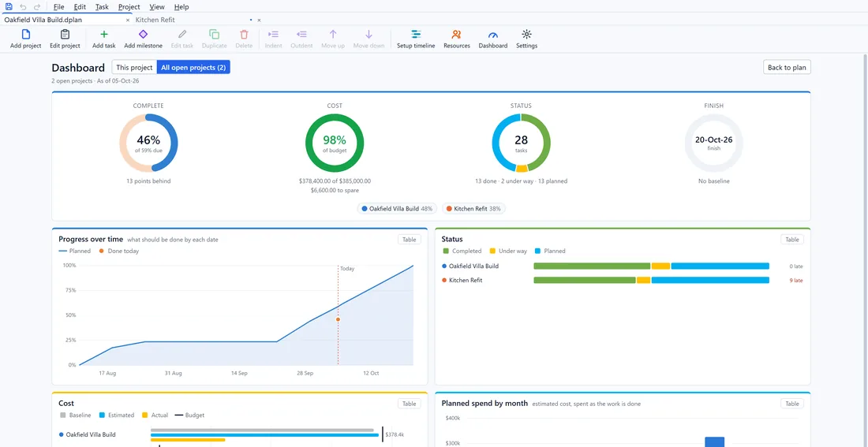The image size is (868, 447).
Task: Click the Save icon in title bar
Action: pyautogui.click(x=9, y=6)
